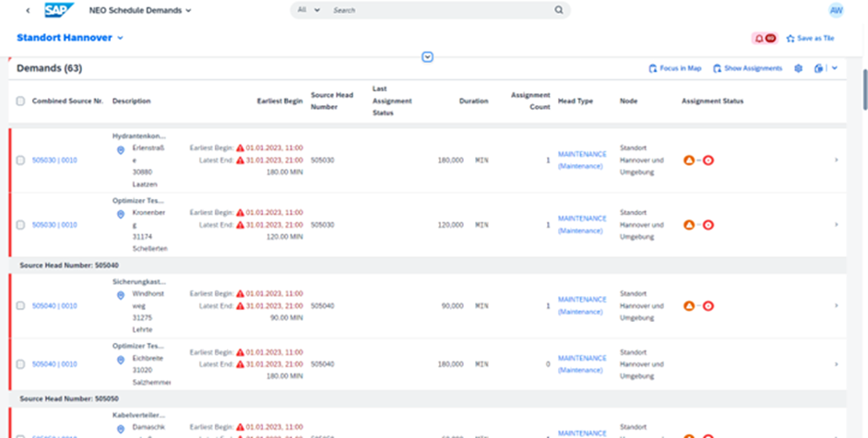
Task: Open 505040 | 0010 link in Sicherungkast row
Action: (54, 305)
